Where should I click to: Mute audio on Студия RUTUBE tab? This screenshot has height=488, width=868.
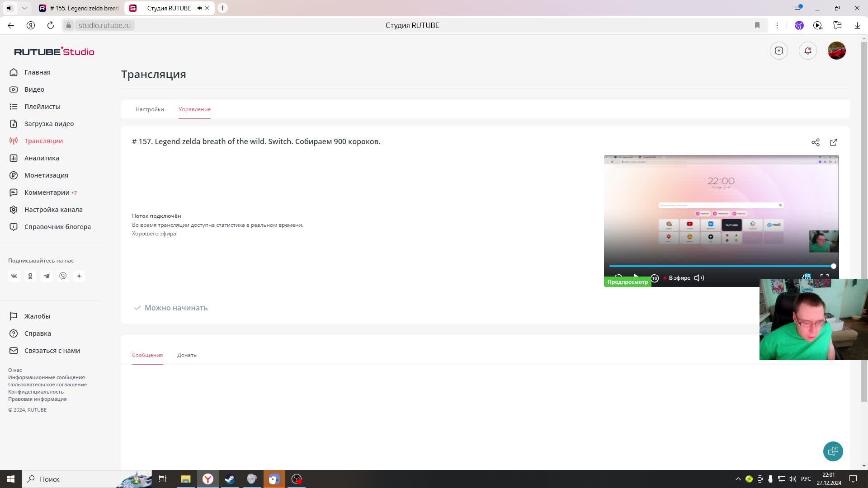coord(199,8)
